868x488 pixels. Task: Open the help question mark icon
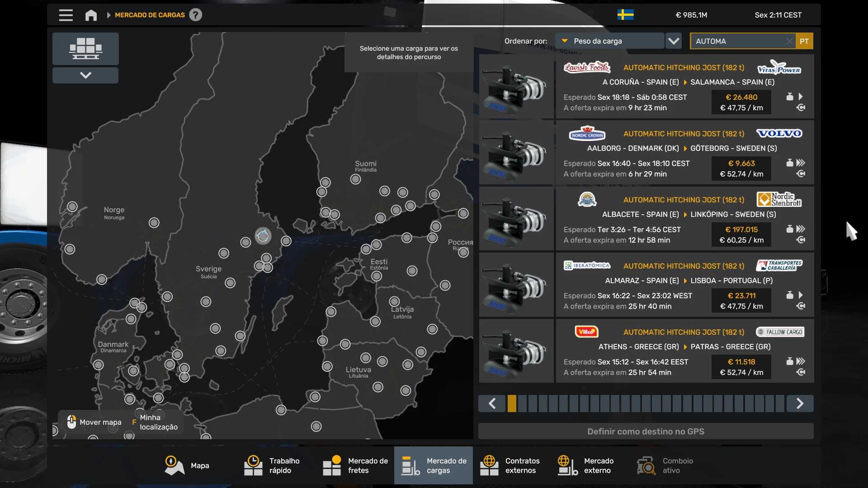point(195,15)
